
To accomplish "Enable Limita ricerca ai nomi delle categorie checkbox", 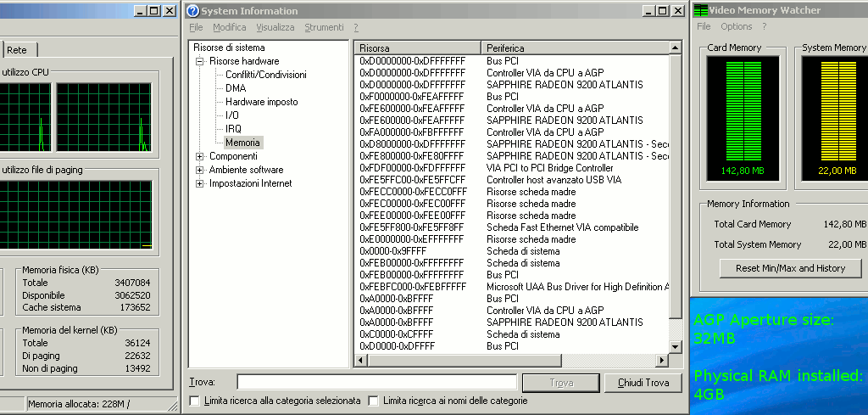I will point(374,401).
